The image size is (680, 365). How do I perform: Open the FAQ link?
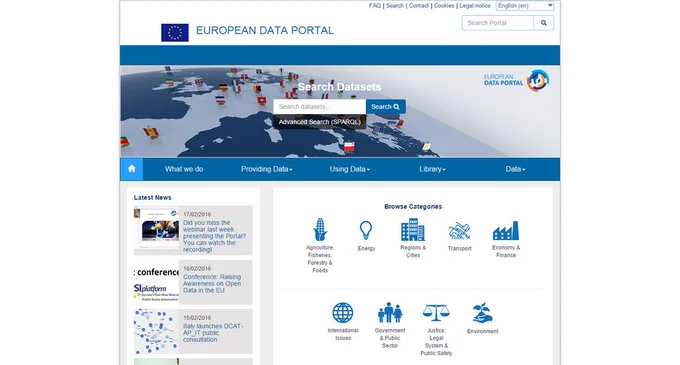pos(375,6)
